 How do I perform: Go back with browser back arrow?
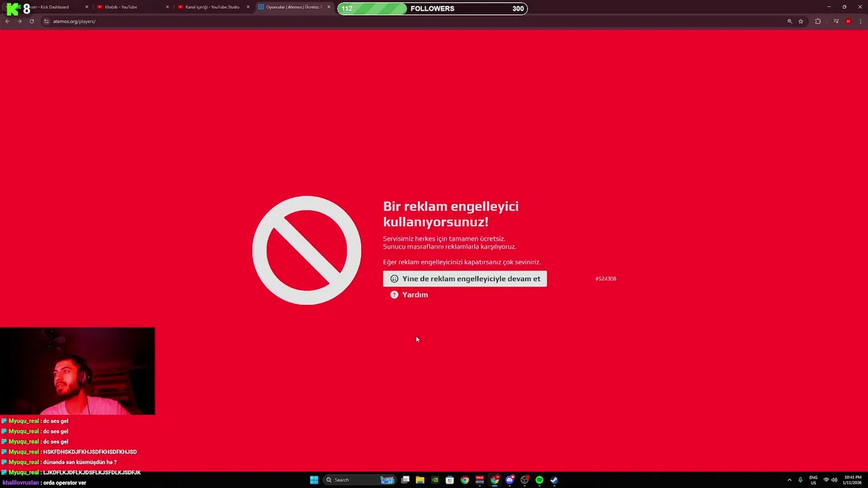tap(7, 21)
